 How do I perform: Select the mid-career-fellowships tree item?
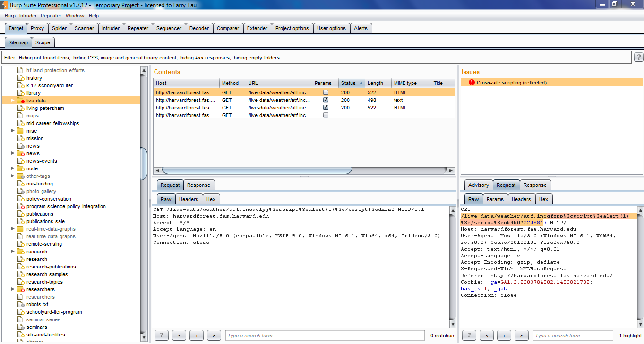tap(53, 123)
